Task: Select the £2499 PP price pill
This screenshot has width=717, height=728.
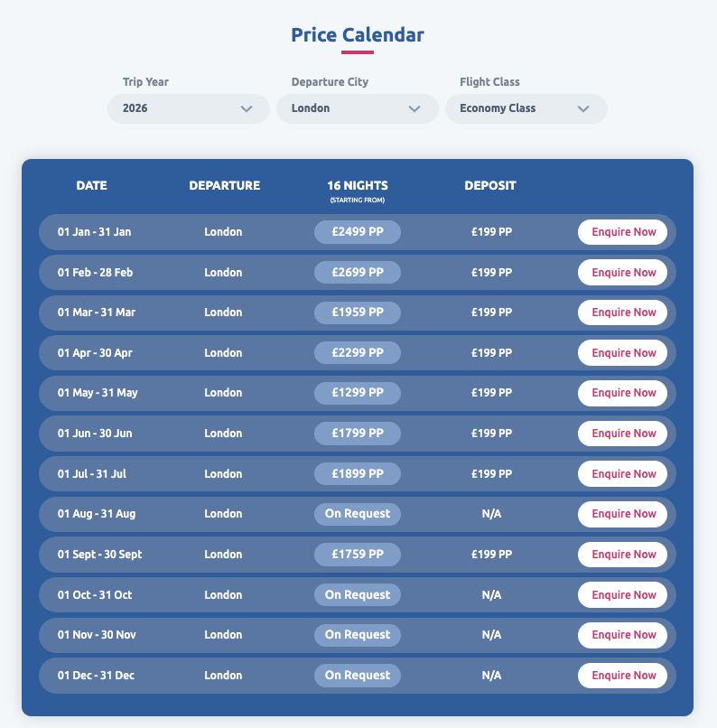Action: coord(358,232)
